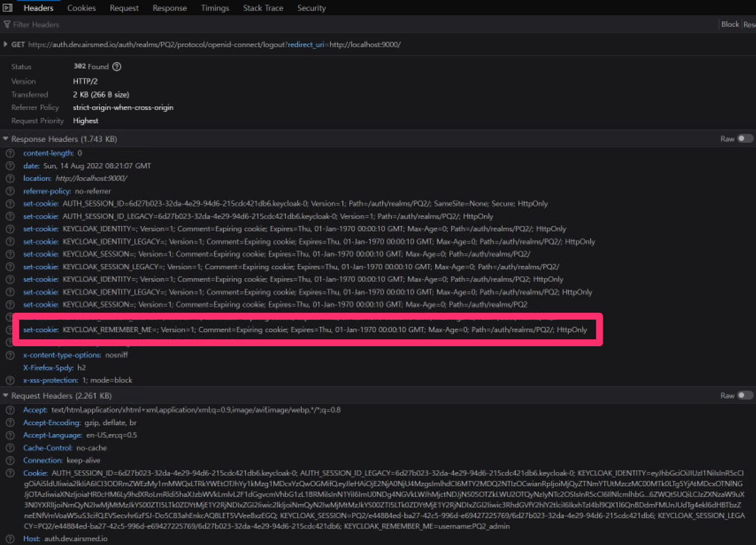Screen dimensions: 756x545
Task: Collapse the Response Headers section
Action: click(x=5, y=138)
